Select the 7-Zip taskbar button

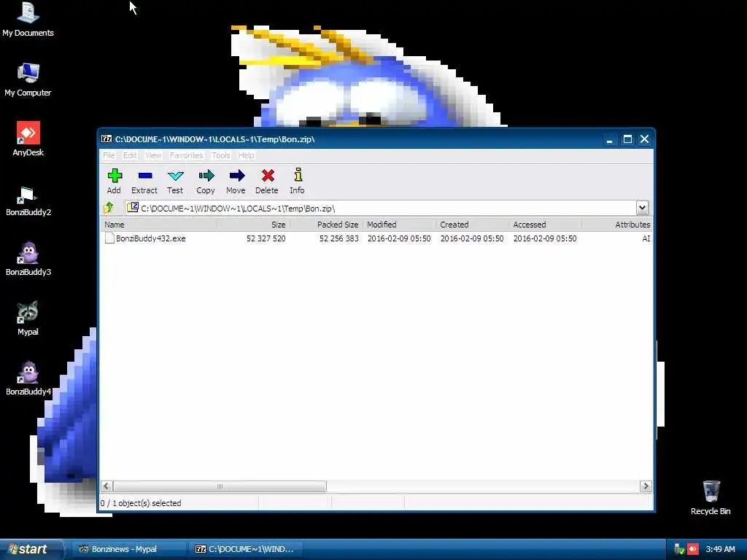point(246,549)
